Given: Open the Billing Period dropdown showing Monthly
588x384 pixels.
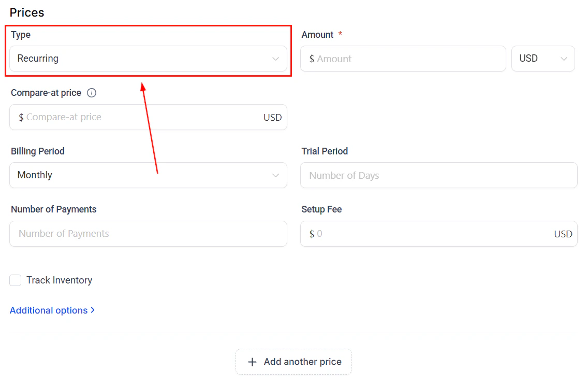Looking at the screenshot, I should pos(149,175).
